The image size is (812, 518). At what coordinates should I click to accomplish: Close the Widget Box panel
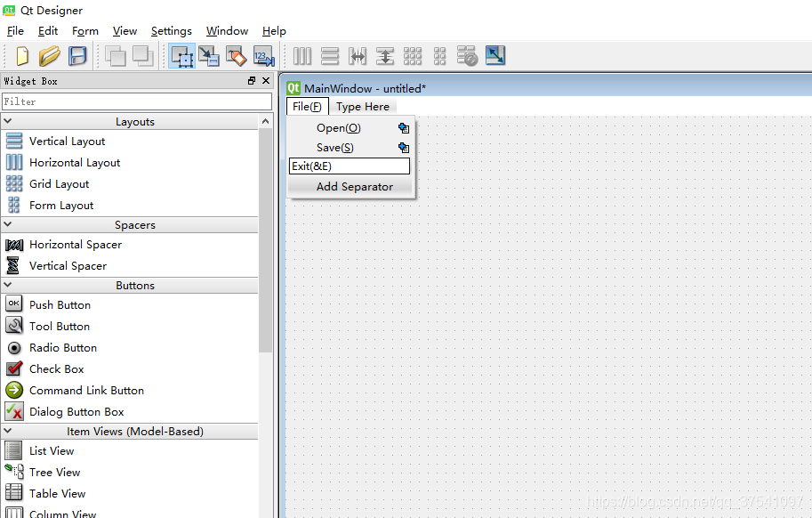[266, 81]
